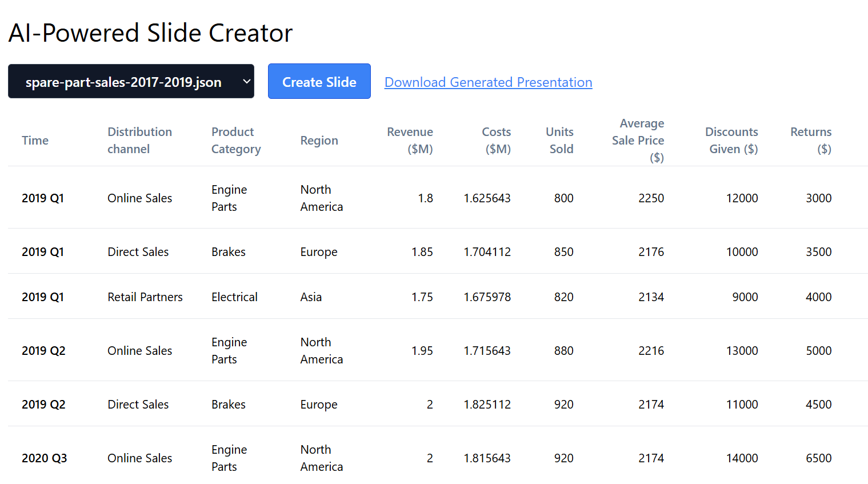The image size is (868, 484).
Task: Select the Average Sale Price column header
Action: coord(638,141)
